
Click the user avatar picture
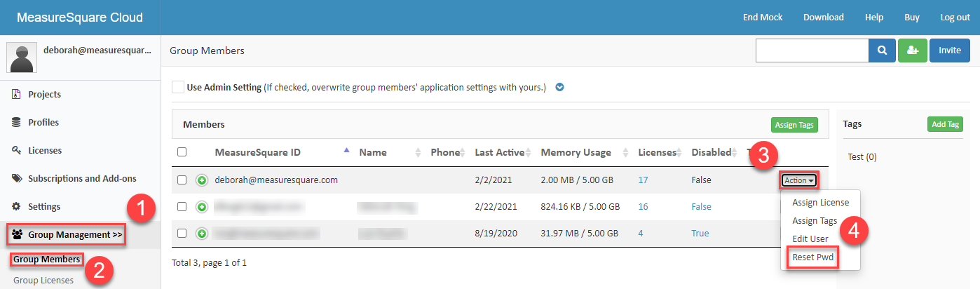[22, 57]
